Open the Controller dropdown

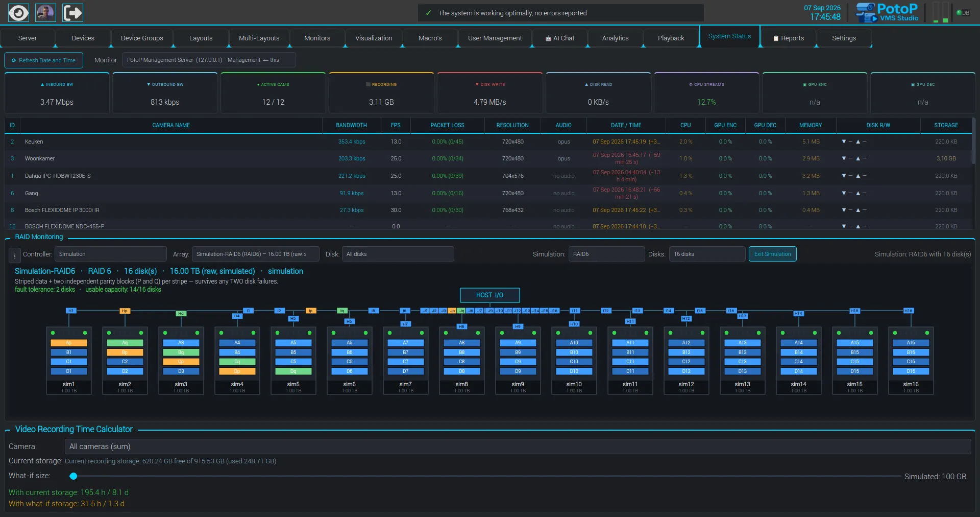click(111, 254)
